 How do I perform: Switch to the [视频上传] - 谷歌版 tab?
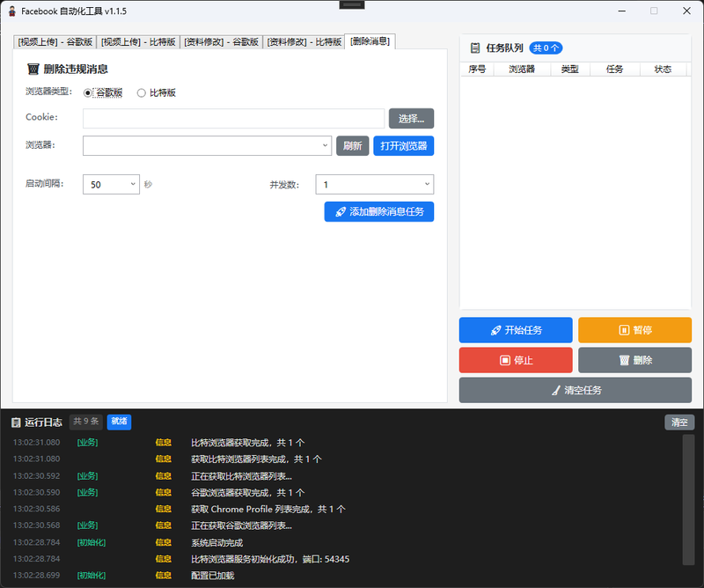(x=55, y=41)
